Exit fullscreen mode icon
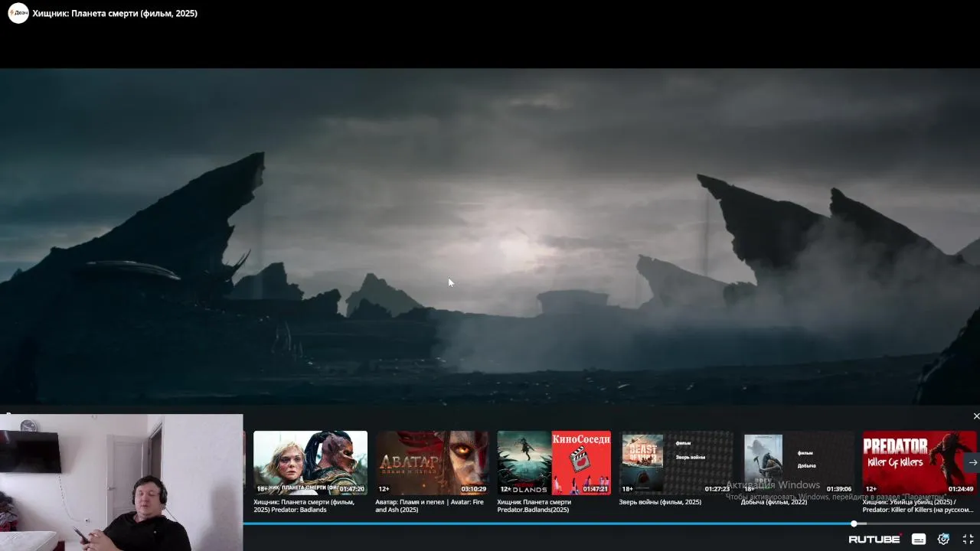This screenshot has height=551, width=980. click(968, 540)
